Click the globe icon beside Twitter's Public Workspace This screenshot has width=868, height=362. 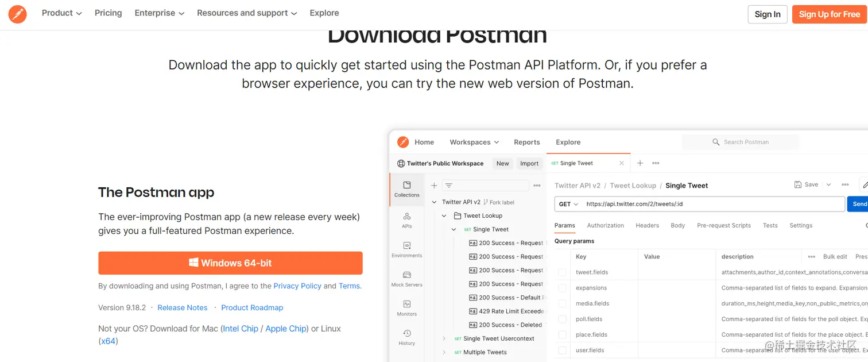click(401, 163)
